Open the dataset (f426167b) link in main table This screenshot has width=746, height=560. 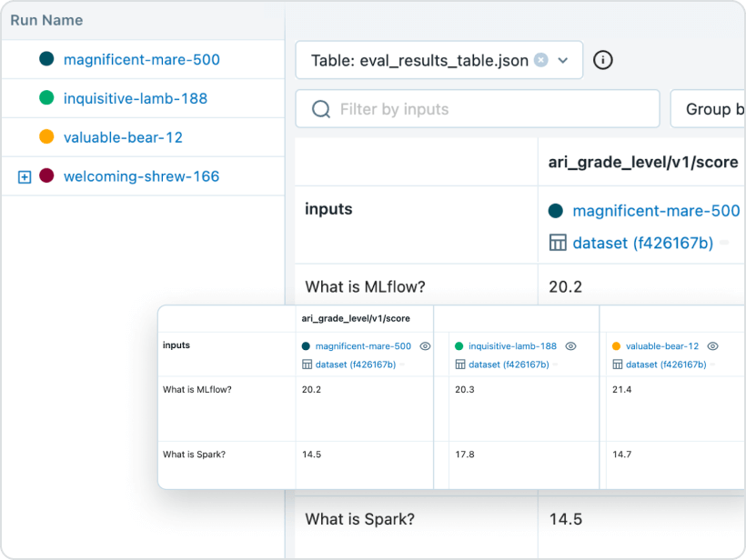pos(642,243)
